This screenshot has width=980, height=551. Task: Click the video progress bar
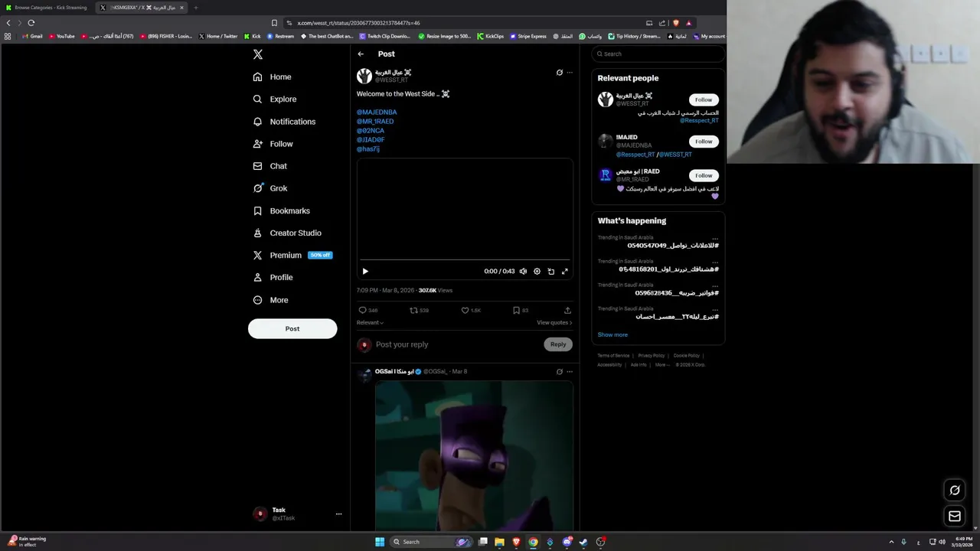(465, 260)
